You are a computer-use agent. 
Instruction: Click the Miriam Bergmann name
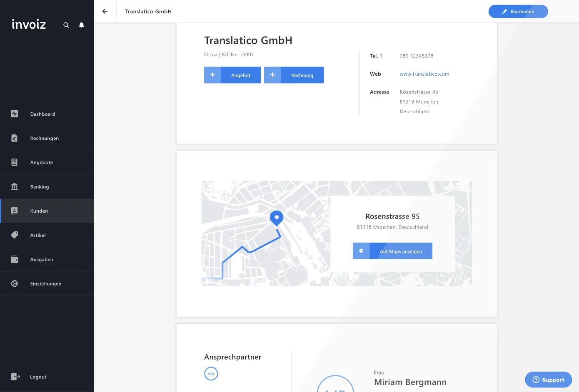410,382
